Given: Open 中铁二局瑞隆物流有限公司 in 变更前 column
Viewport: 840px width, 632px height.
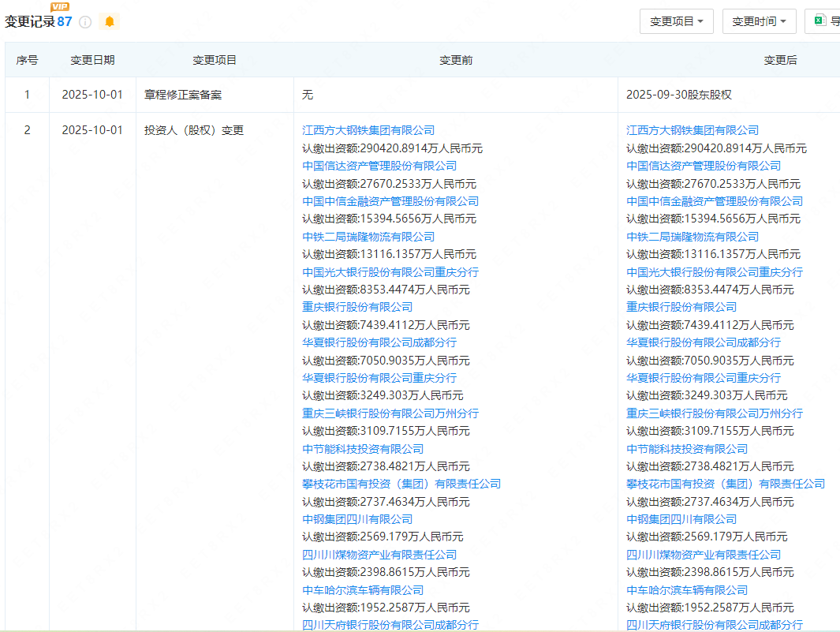Looking at the screenshot, I should [x=368, y=237].
